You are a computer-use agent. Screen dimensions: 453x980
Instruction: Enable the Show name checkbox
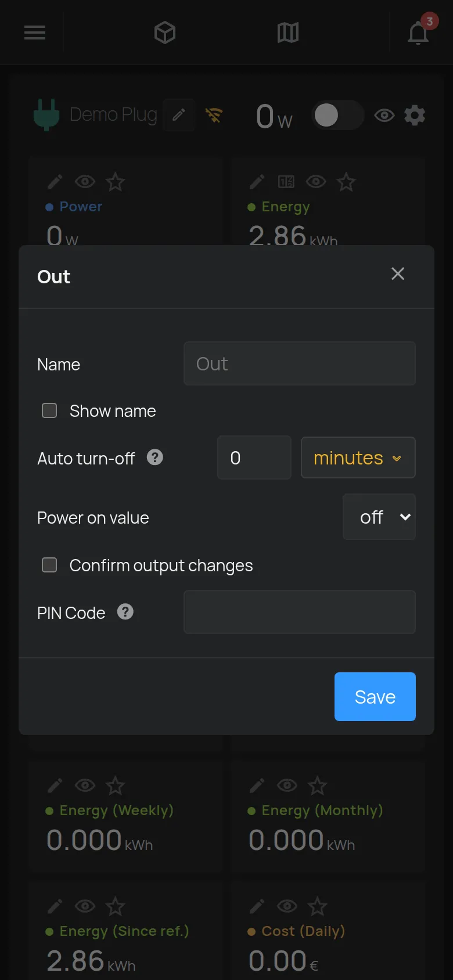[49, 410]
